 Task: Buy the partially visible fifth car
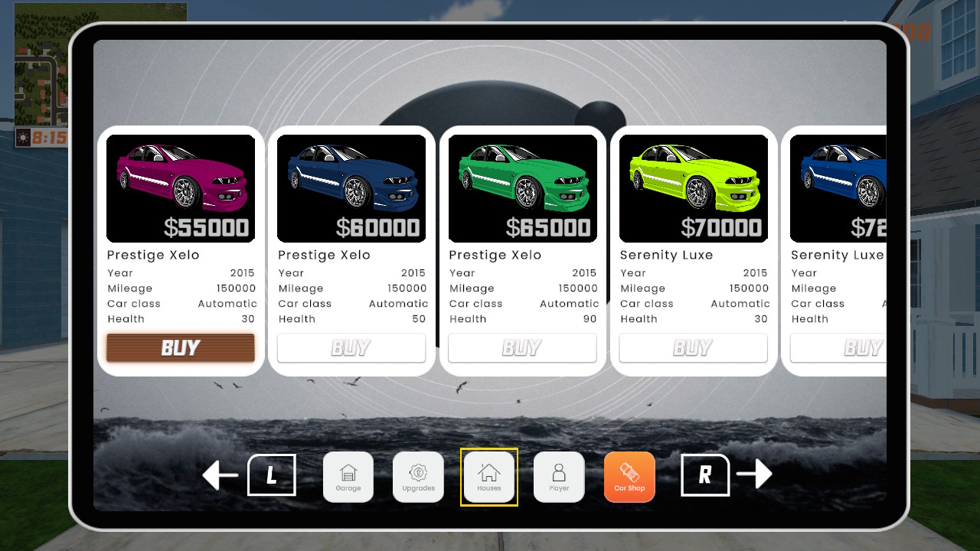click(x=838, y=347)
